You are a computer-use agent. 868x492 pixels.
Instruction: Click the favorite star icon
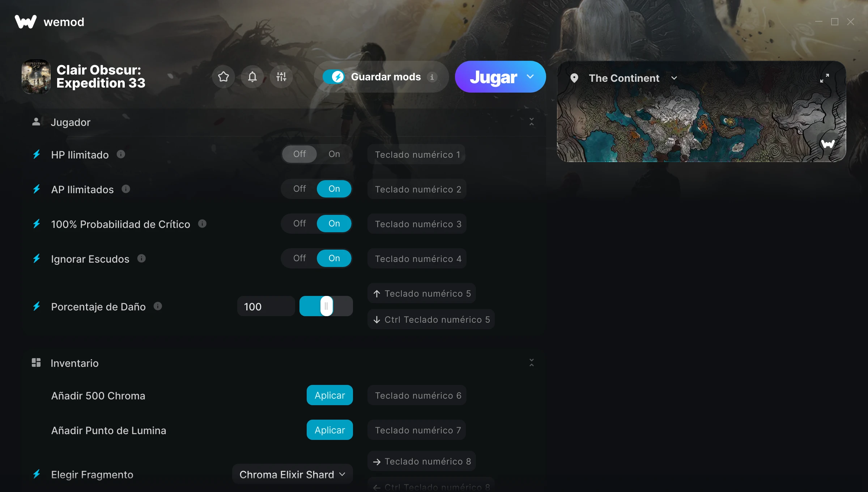tap(224, 77)
